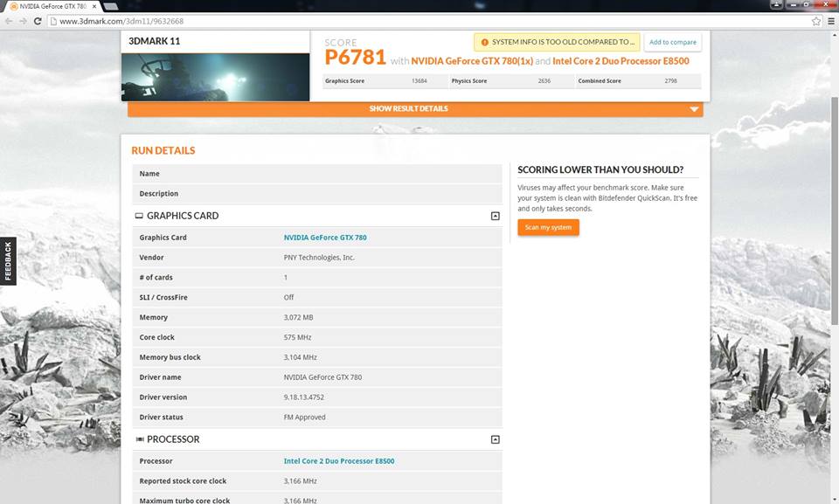
Task: Click the Reported stock core clock 3,166 MHz
Action: point(300,481)
